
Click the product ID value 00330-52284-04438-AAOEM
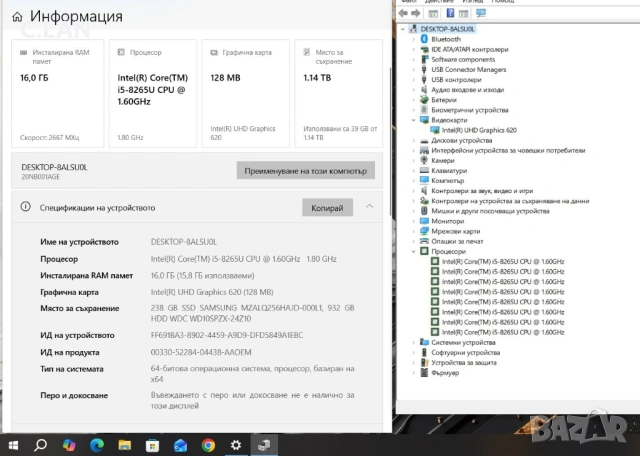tap(201, 352)
